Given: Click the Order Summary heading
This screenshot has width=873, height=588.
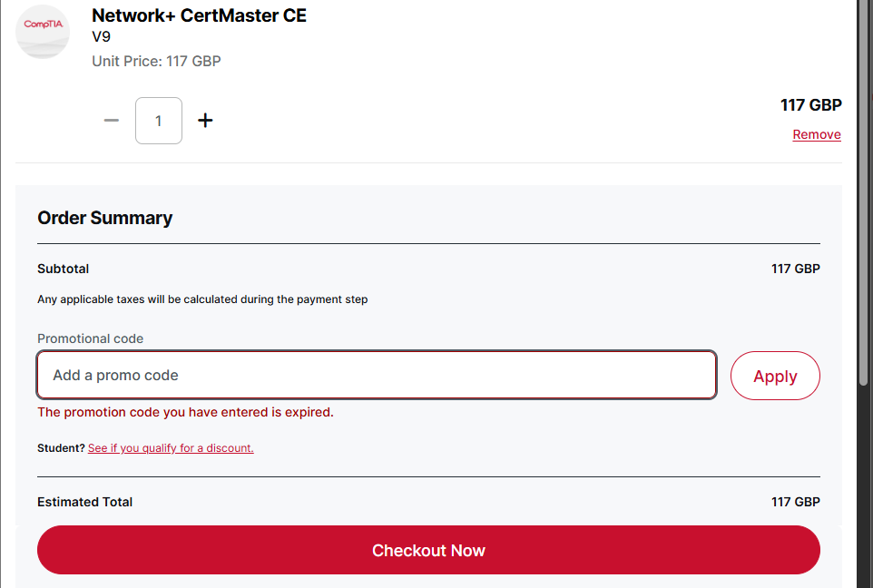Looking at the screenshot, I should click(104, 218).
